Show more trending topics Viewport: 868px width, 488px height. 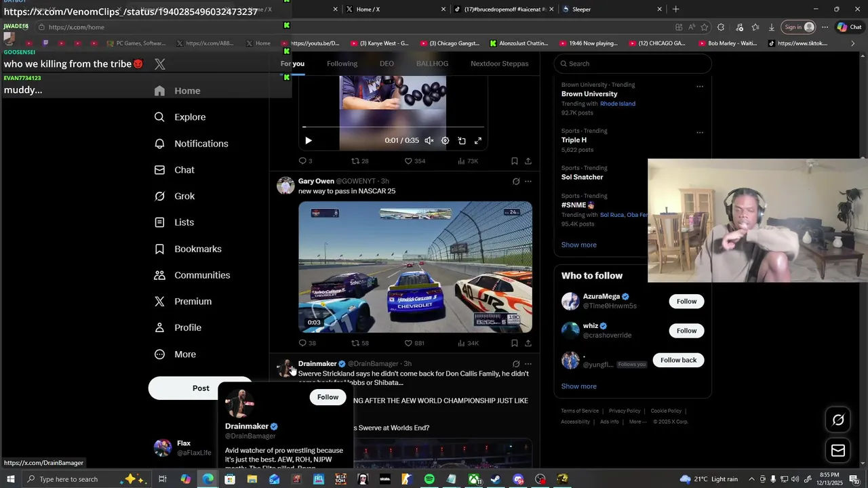click(579, 245)
